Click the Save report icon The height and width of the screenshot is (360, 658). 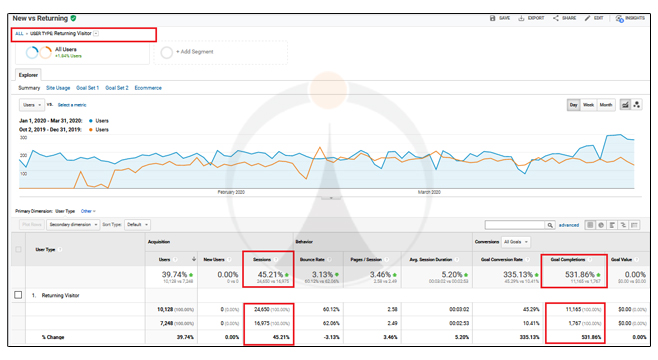[x=493, y=18]
